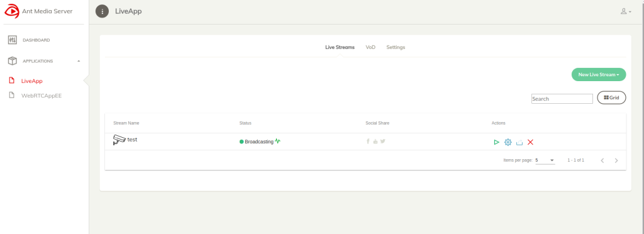
Task: Open settings gear for test stream
Action: 508,142
